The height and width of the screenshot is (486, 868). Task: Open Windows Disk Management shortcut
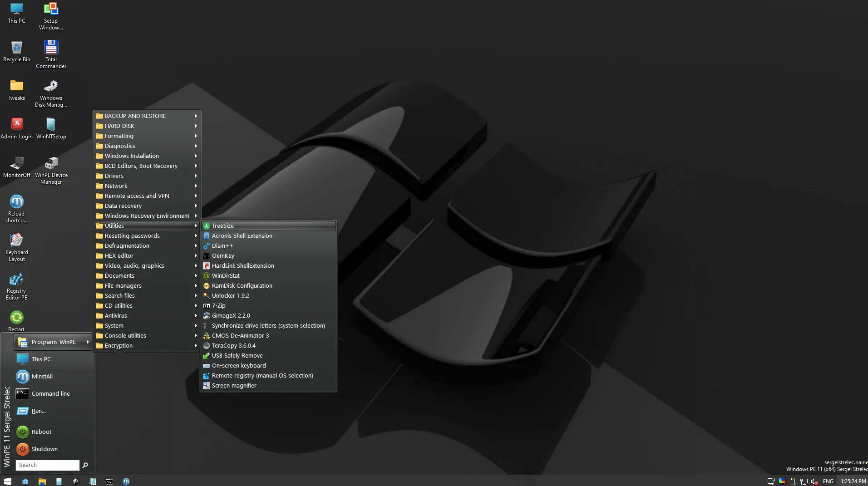point(51,93)
